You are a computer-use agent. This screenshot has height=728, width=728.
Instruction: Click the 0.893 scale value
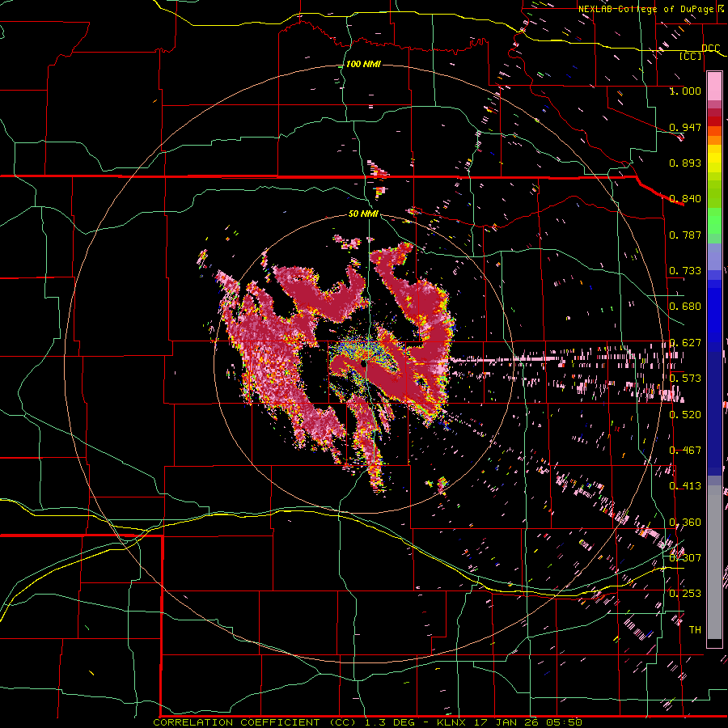(x=685, y=163)
